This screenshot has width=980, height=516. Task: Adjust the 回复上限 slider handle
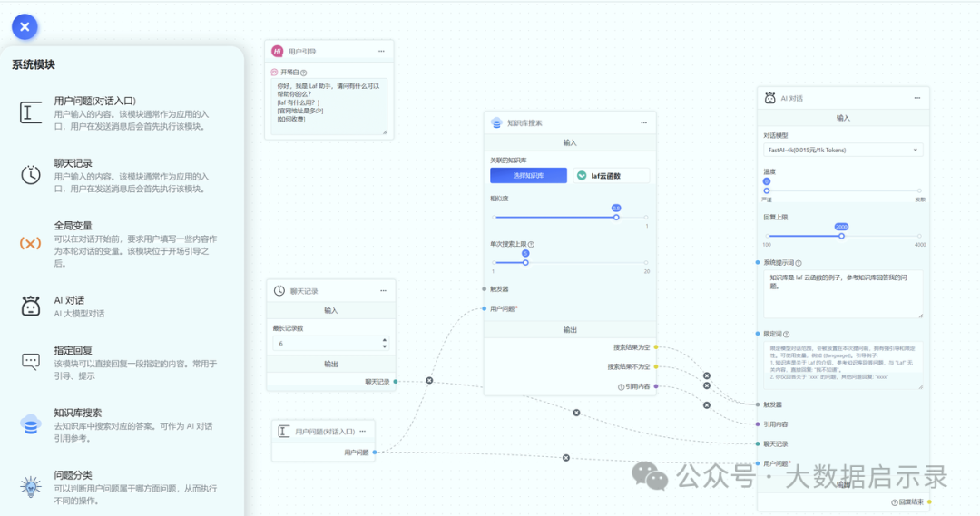[x=841, y=236]
